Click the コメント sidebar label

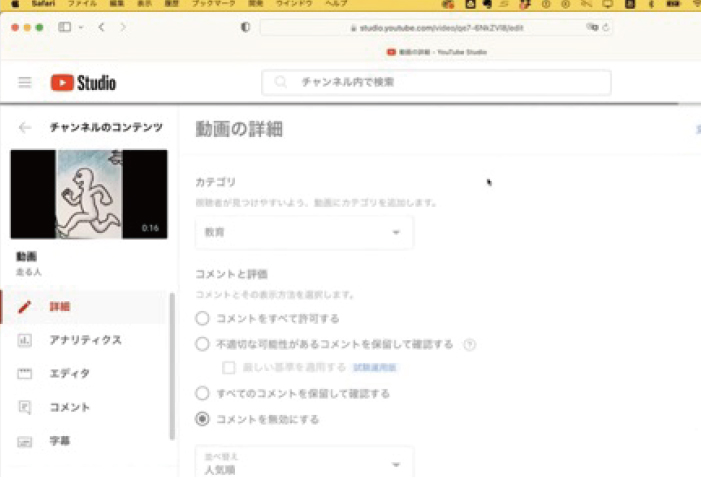coord(70,407)
